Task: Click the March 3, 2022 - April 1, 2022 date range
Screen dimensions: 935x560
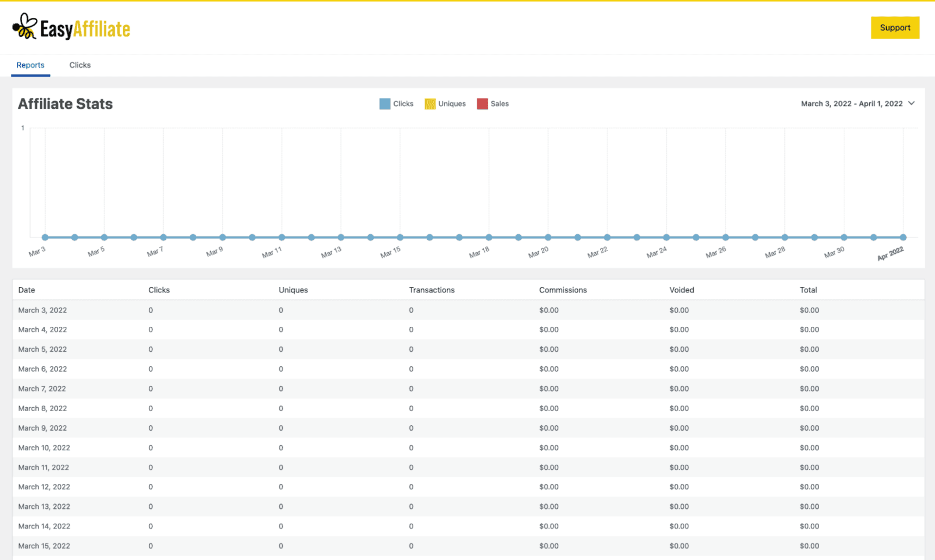Action: 851,104
